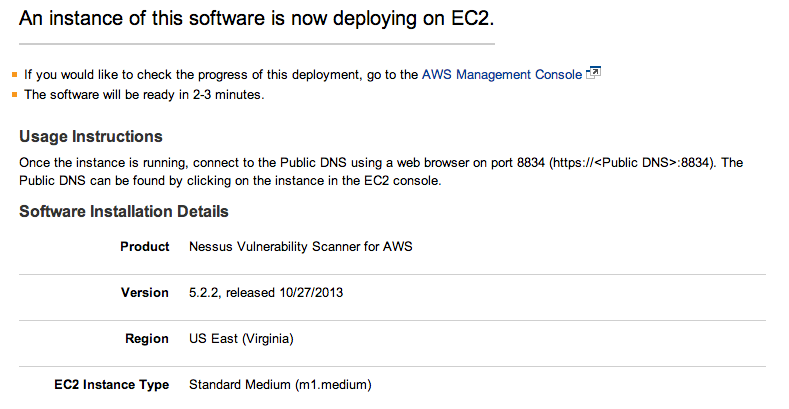Click the Region label
This screenshot has height=409, width=789.
tap(147, 339)
